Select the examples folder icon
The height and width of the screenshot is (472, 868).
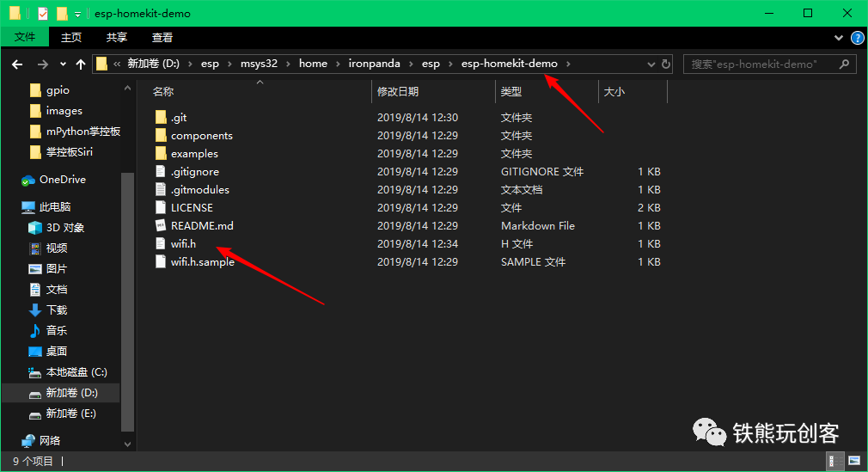(161, 153)
